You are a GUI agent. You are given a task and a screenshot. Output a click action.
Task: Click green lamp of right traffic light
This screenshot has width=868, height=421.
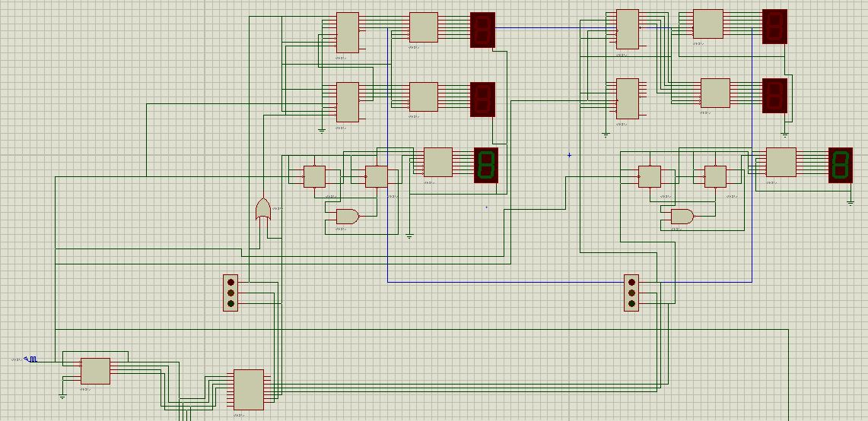tap(631, 303)
